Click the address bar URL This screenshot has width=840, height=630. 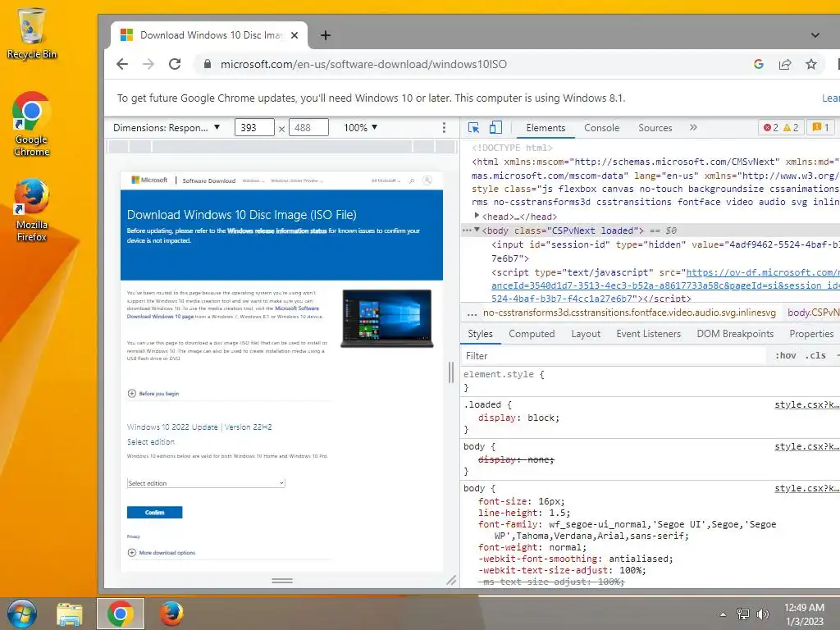coord(363,64)
